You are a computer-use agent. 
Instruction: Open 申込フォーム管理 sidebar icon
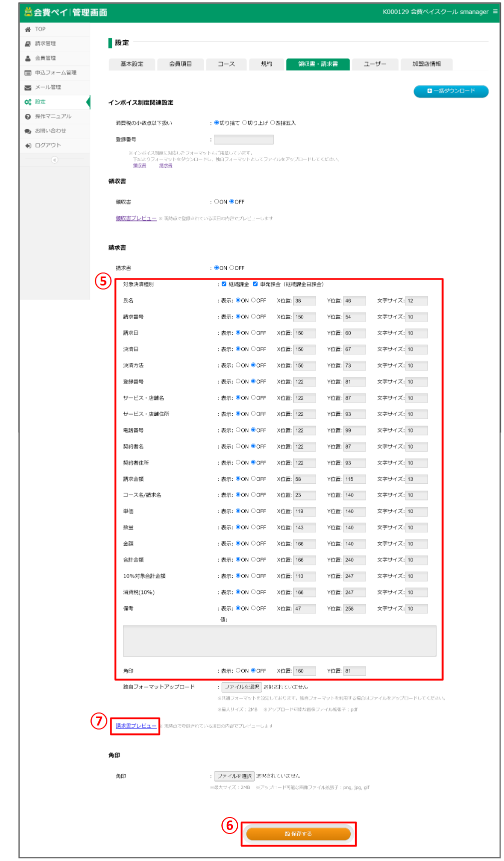(28, 73)
